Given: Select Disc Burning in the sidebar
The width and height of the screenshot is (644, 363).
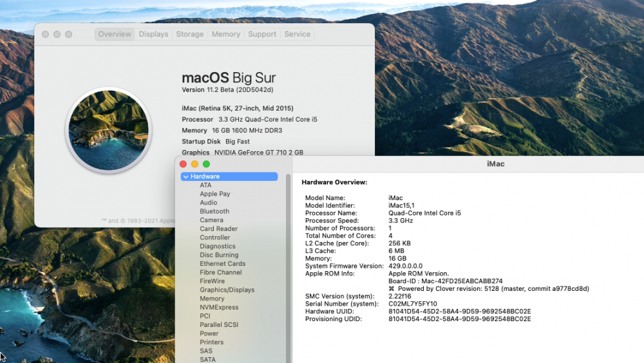Looking at the screenshot, I should point(219,255).
